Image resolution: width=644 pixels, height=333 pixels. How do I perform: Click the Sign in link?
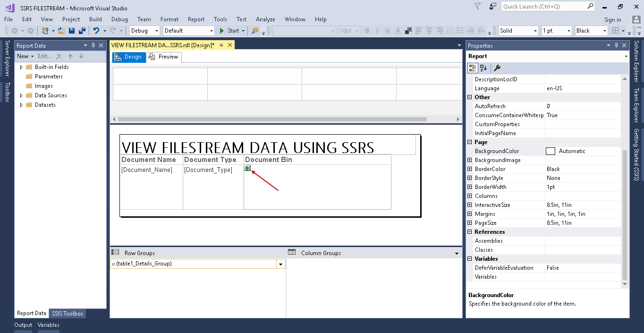click(612, 20)
